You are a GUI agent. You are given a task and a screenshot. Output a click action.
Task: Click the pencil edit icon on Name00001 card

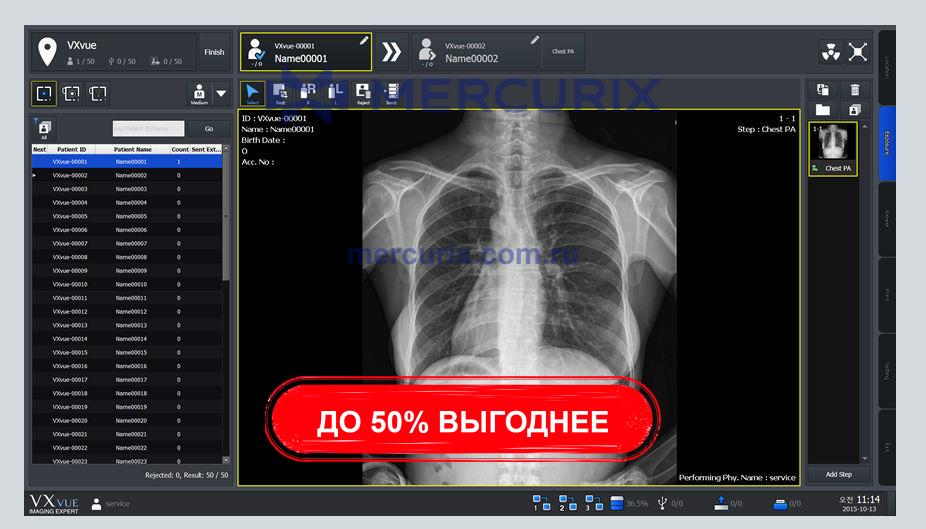coord(364,40)
